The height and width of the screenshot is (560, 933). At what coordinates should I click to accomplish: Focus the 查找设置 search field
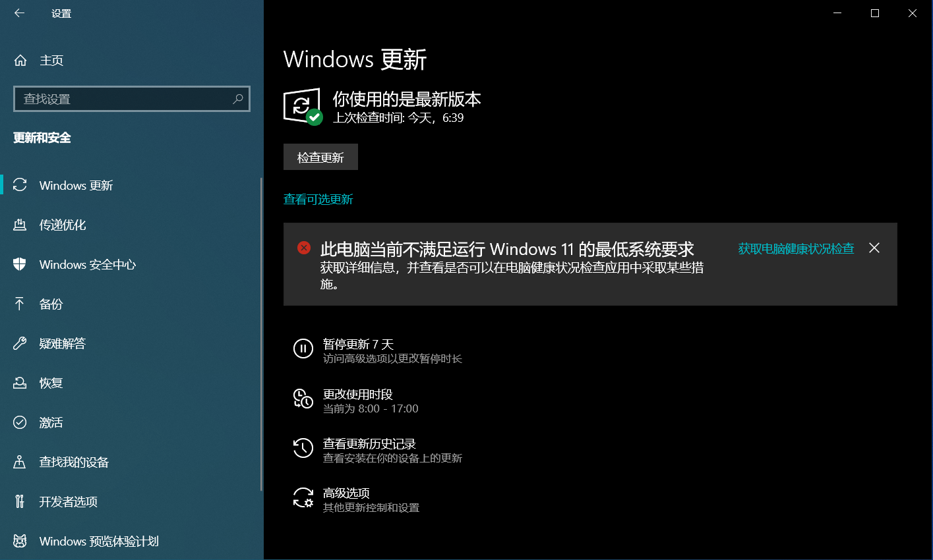tap(132, 99)
